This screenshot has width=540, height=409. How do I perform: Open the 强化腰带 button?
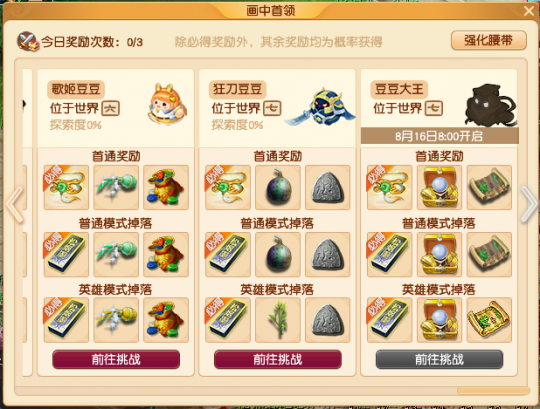point(489,40)
